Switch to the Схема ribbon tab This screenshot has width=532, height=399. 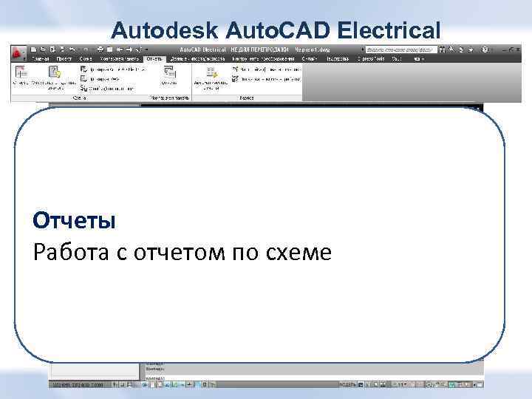(86, 58)
